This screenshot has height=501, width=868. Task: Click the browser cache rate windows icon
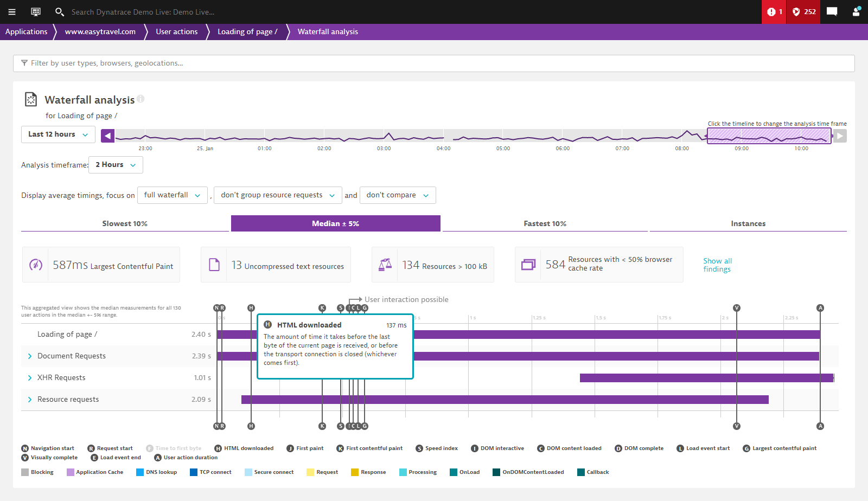528,265
